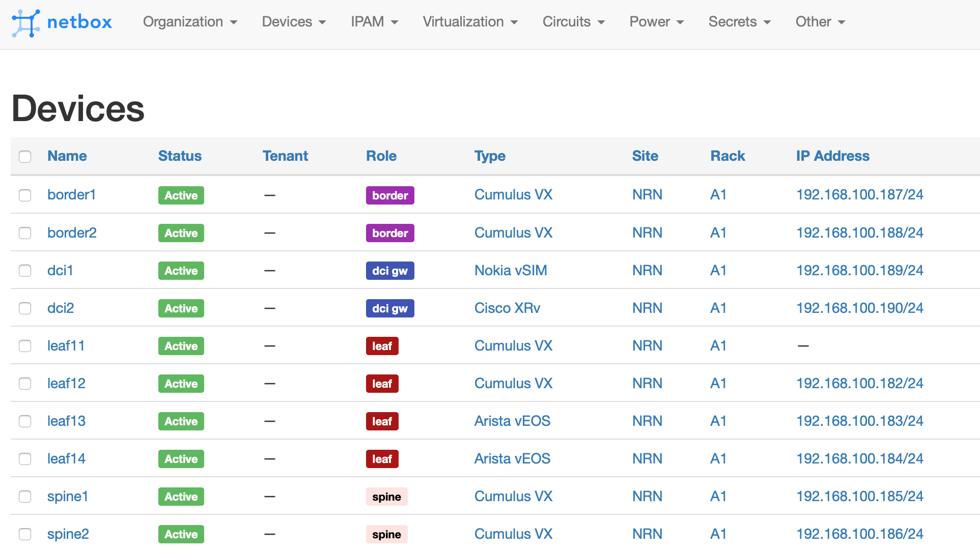Sort by the Role column header
980x551 pixels.
(x=381, y=156)
